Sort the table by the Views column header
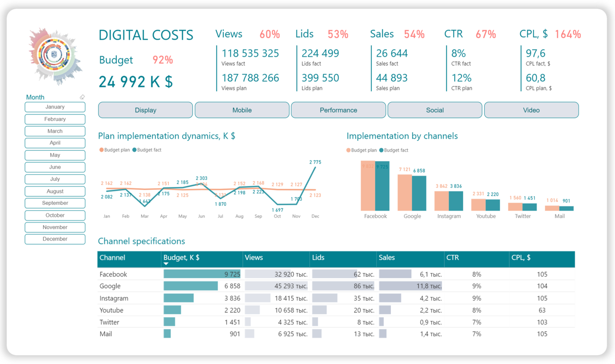The height and width of the screenshot is (364, 615). coord(254,258)
